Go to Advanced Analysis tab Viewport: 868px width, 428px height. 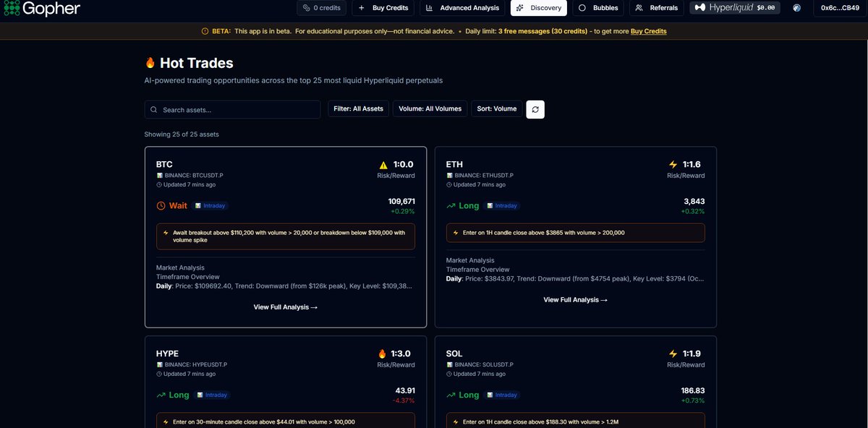(463, 8)
